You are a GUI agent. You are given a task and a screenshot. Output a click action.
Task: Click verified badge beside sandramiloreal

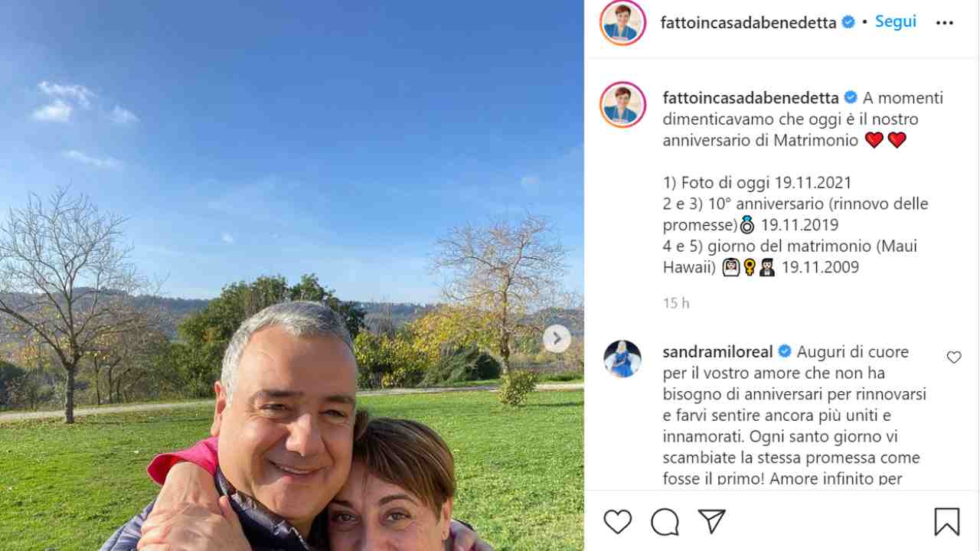click(785, 352)
